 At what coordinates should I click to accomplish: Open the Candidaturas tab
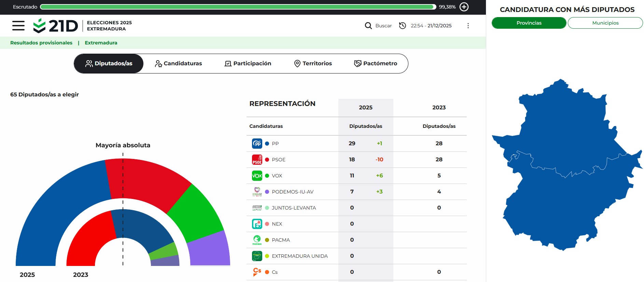point(178,64)
